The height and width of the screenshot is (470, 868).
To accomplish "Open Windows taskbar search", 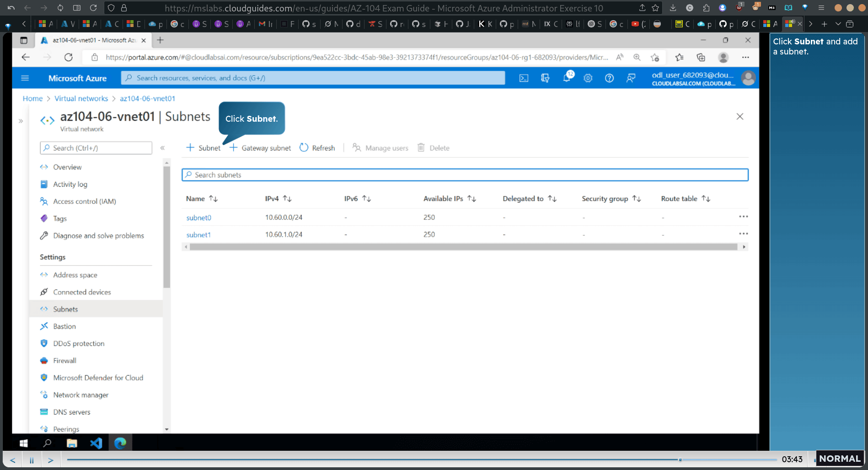I will [47, 443].
